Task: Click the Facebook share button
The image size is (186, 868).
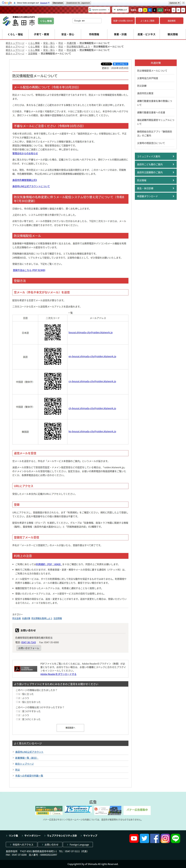Action: pyautogui.click(x=120, y=64)
